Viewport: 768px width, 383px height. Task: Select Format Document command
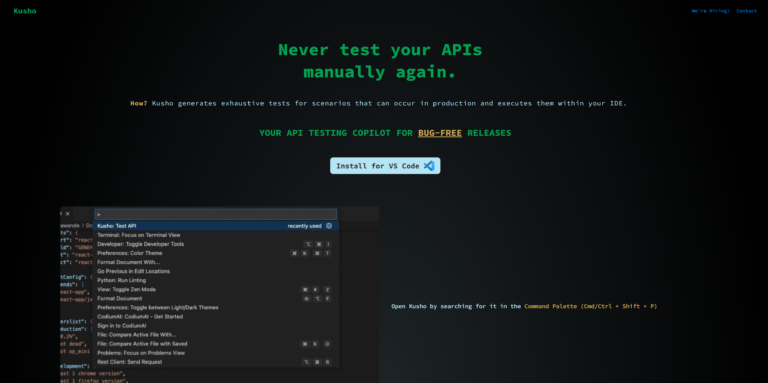pos(216,298)
